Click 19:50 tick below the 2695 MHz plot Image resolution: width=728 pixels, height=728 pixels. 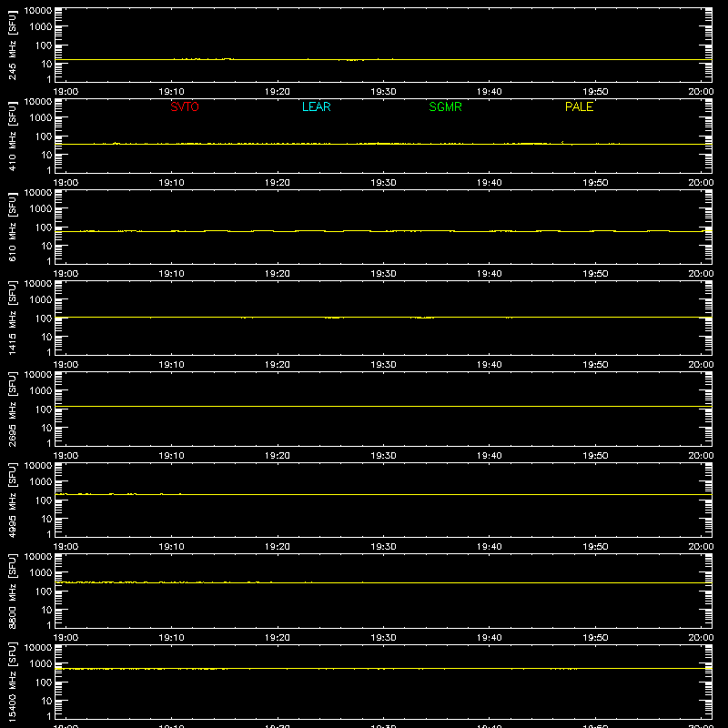pos(595,456)
